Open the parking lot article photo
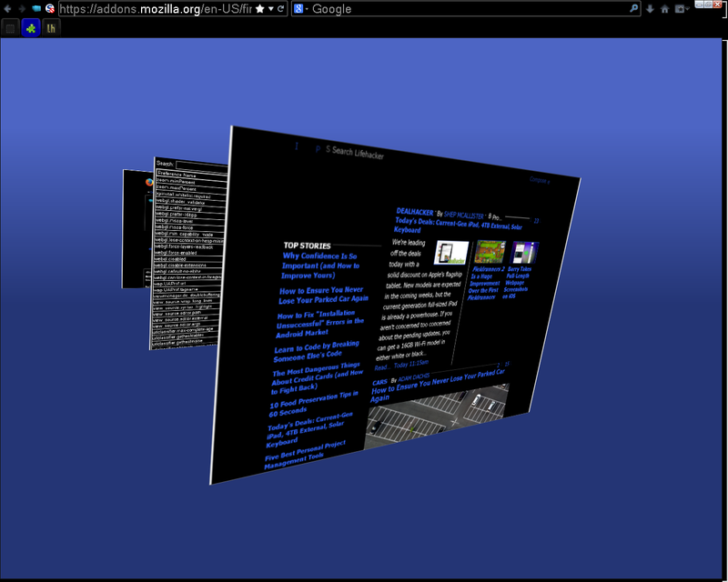The image size is (728, 582). tap(437, 416)
